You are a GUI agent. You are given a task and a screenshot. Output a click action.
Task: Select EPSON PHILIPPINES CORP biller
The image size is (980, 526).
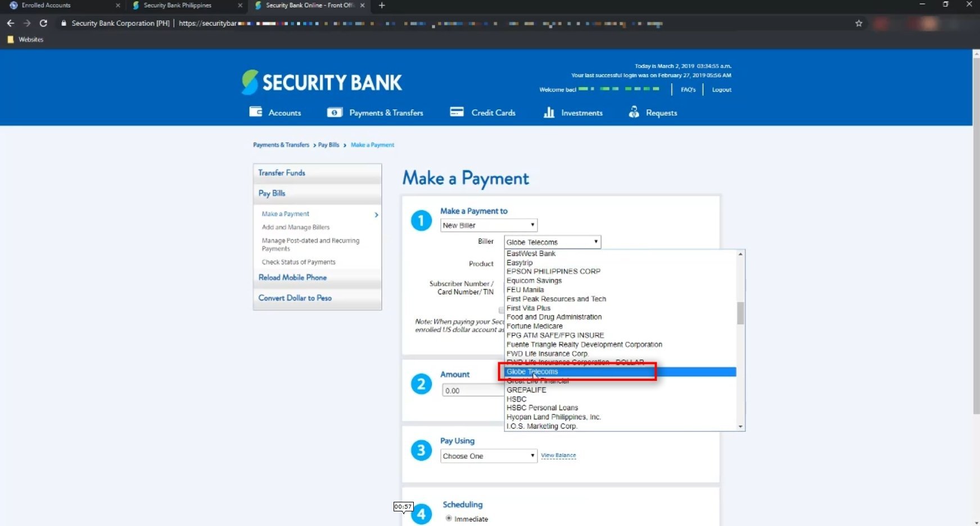[x=620, y=272]
